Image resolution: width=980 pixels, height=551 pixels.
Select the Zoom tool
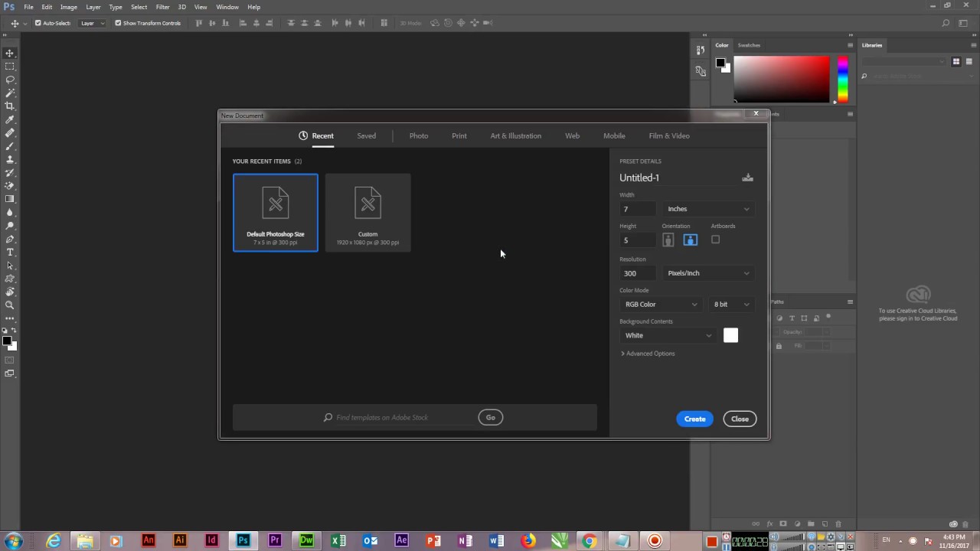(x=10, y=305)
